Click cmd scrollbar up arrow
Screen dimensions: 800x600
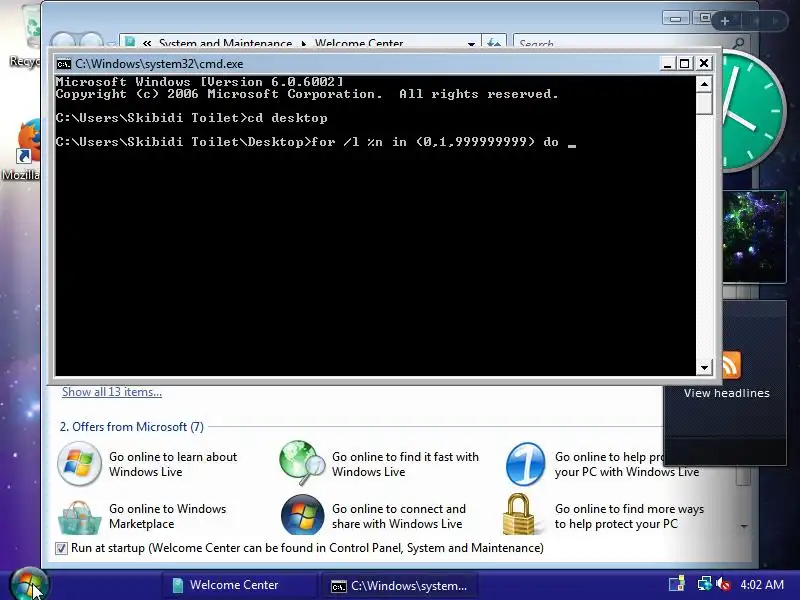point(705,84)
